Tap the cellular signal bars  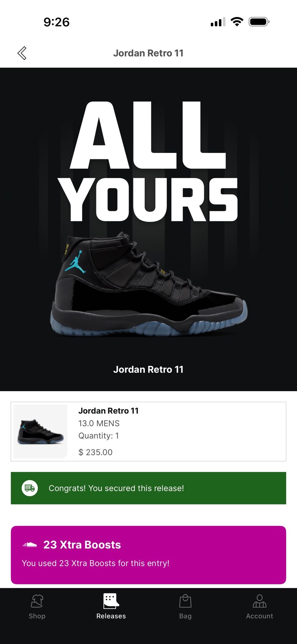coord(218,22)
